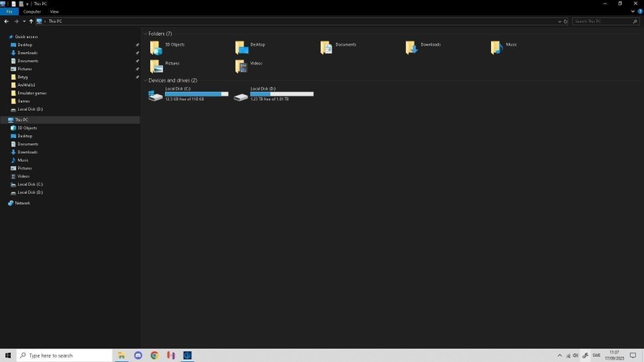This screenshot has height=362, width=644.
Task: Click the Help question mark icon
Action: (638, 11)
